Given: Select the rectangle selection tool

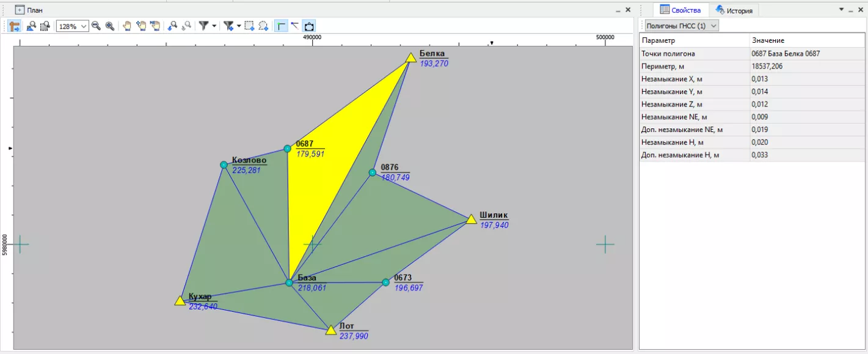Looking at the screenshot, I should point(249,26).
